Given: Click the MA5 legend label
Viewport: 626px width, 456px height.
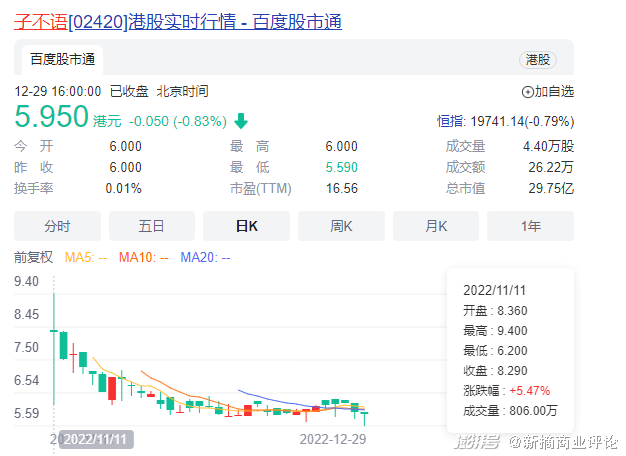Looking at the screenshot, I should pyautogui.click(x=86, y=257).
